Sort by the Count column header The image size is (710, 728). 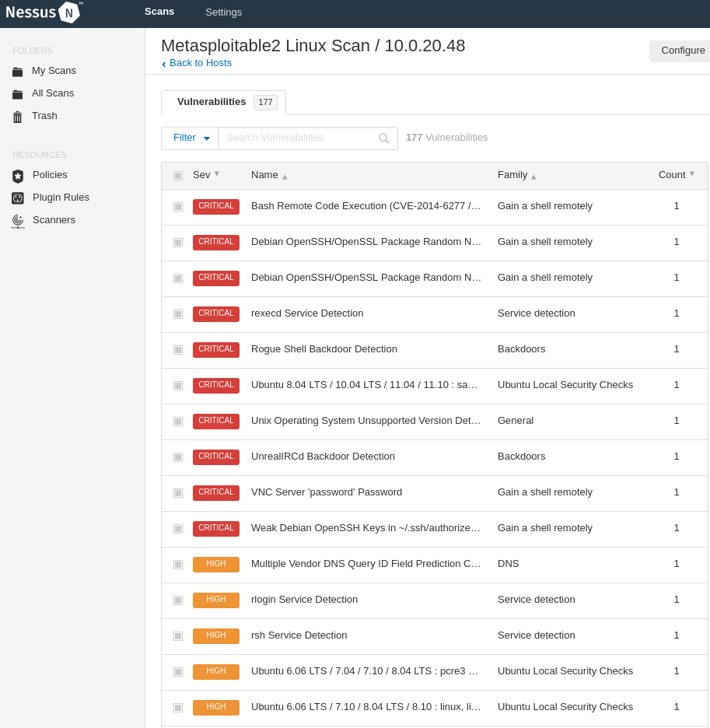click(676, 175)
